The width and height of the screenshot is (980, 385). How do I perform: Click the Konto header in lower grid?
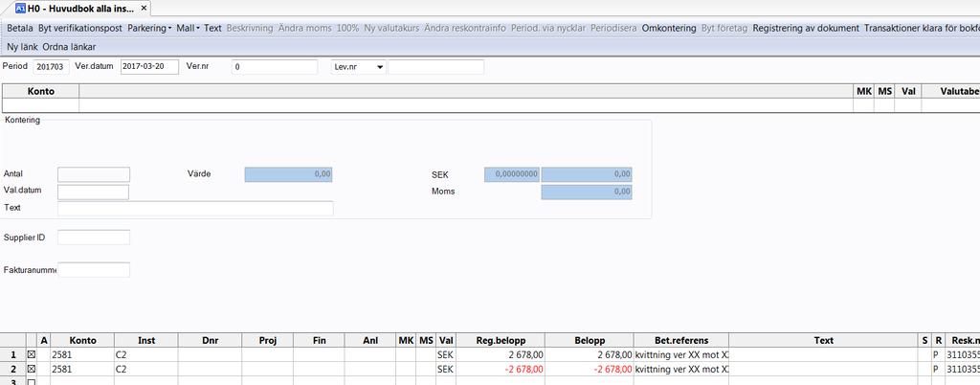[82, 341]
